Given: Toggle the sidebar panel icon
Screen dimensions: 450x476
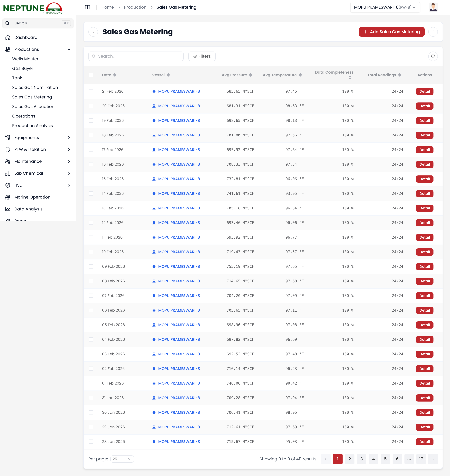Looking at the screenshot, I should coord(87,7).
